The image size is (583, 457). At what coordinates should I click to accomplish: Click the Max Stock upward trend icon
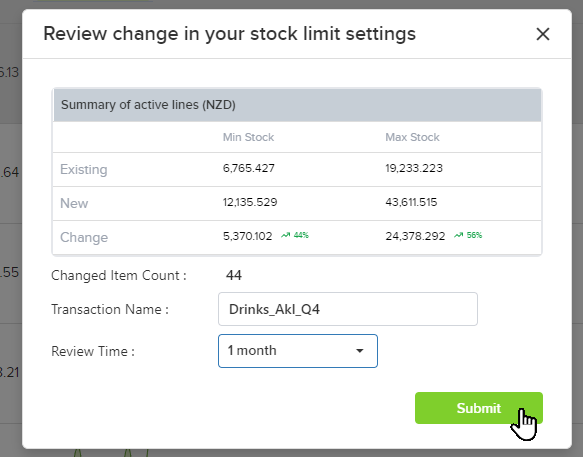pos(458,235)
